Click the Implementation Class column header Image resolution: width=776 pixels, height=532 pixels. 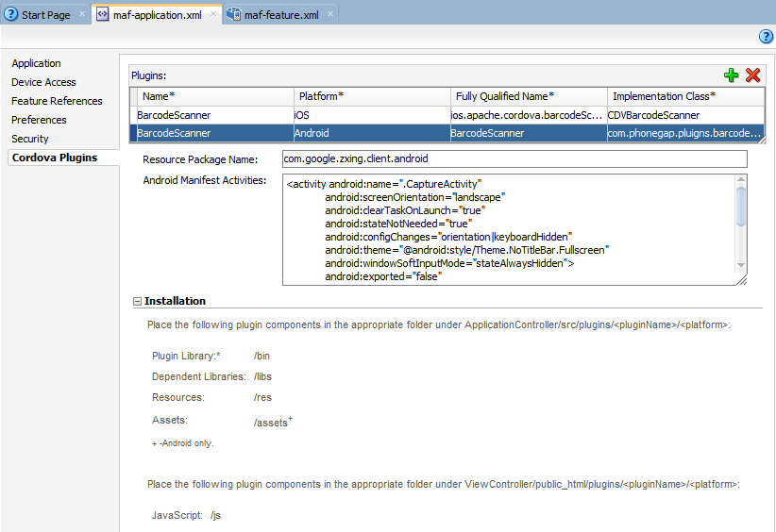685,96
